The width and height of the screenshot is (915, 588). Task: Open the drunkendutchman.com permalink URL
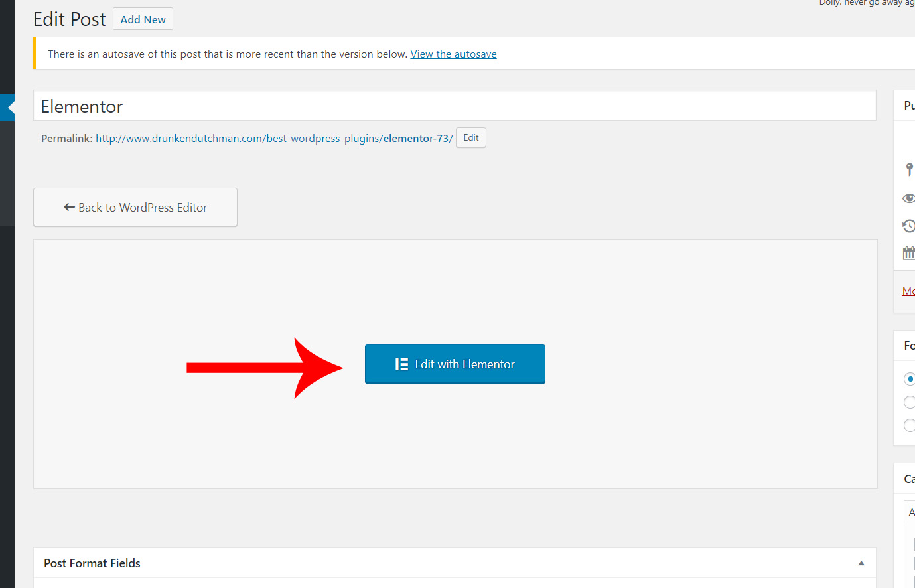[274, 139]
